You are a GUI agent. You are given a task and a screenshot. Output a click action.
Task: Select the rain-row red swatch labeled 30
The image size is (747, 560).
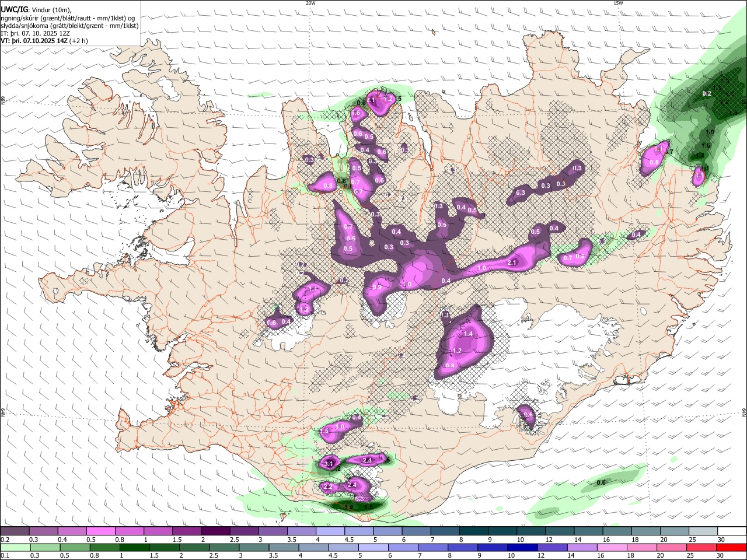(x=731, y=547)
